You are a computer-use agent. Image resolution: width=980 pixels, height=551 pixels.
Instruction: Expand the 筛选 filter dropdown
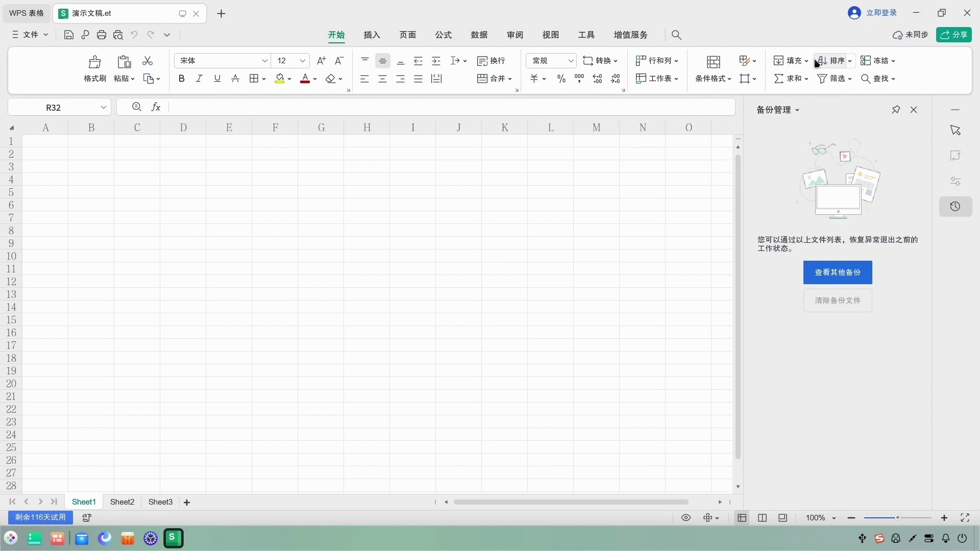850,79
